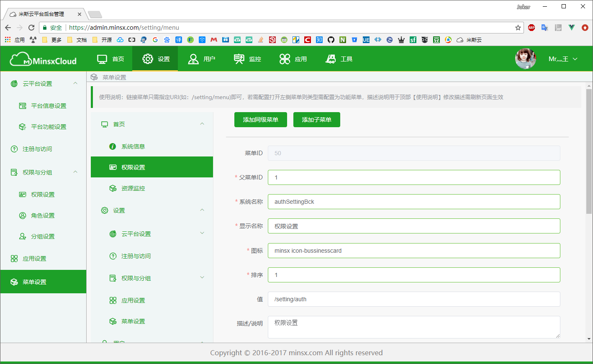Expand 权限与分组 in the menu tree
The width and height of the screenshot is (593, 364).
202,278
